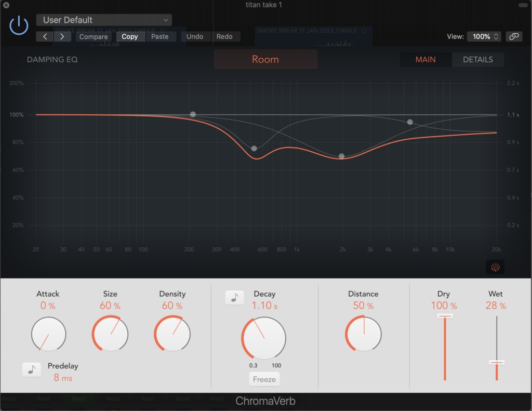Open the View size 100% dropdown
Viewport: 532px width, 411px height.
point(484,36)
